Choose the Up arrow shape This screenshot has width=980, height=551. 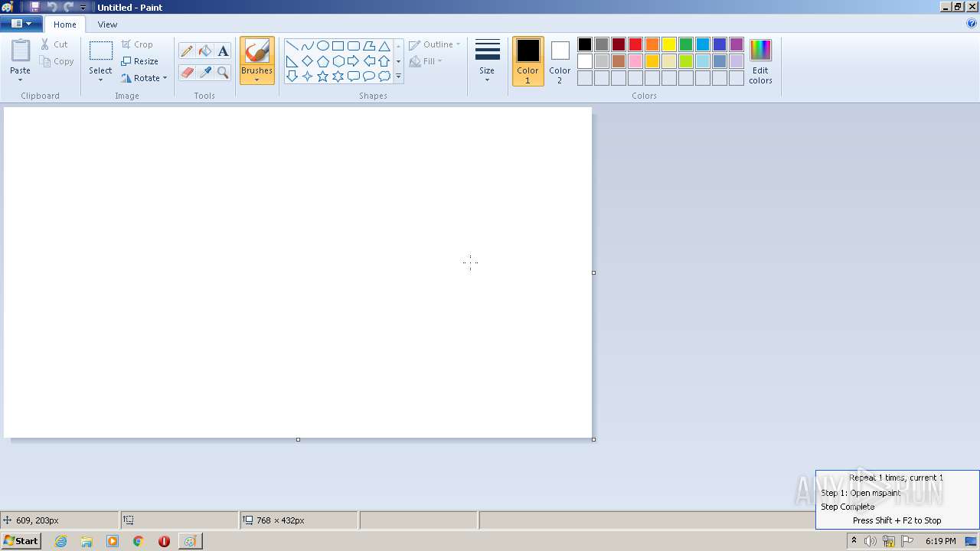384,61
